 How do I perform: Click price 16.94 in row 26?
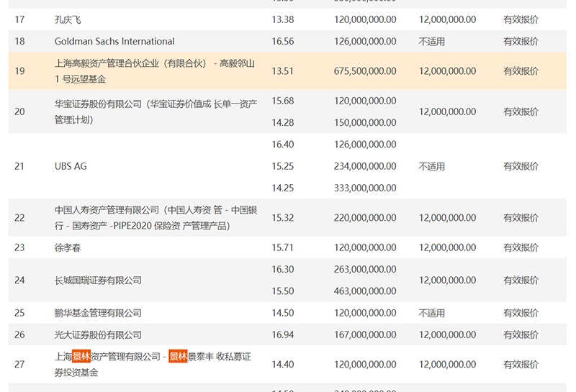(x=282, y=334)
